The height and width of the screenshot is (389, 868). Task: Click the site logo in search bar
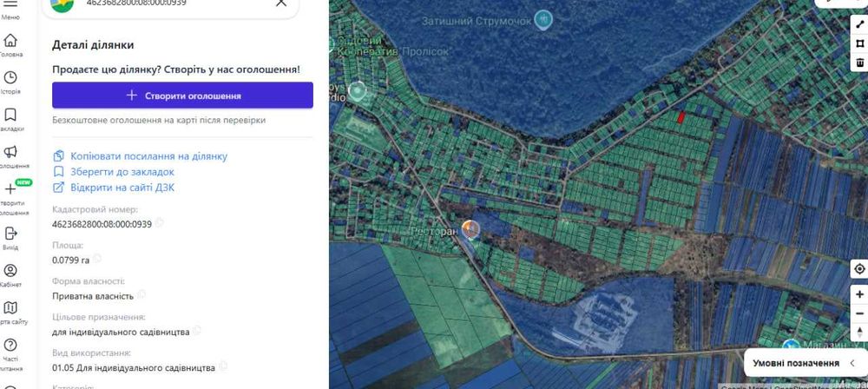point(62,4)
